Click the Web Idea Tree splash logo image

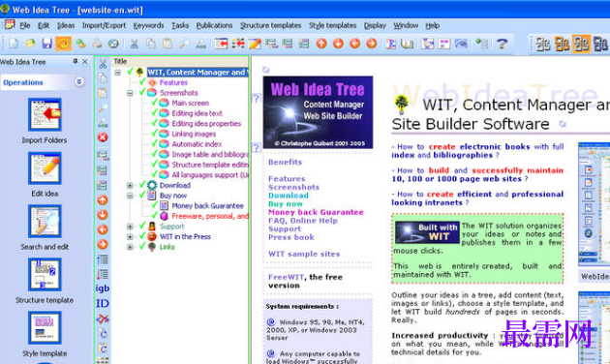click(x=318, y=112)
